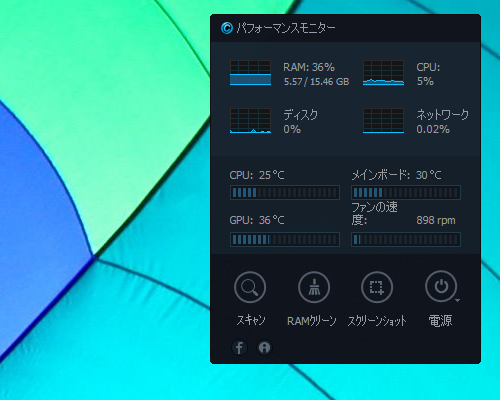Click the Advanced SystemCare logo icon
Image resolution: width=500 pixels, height=400 pixels.
(227, 28)
